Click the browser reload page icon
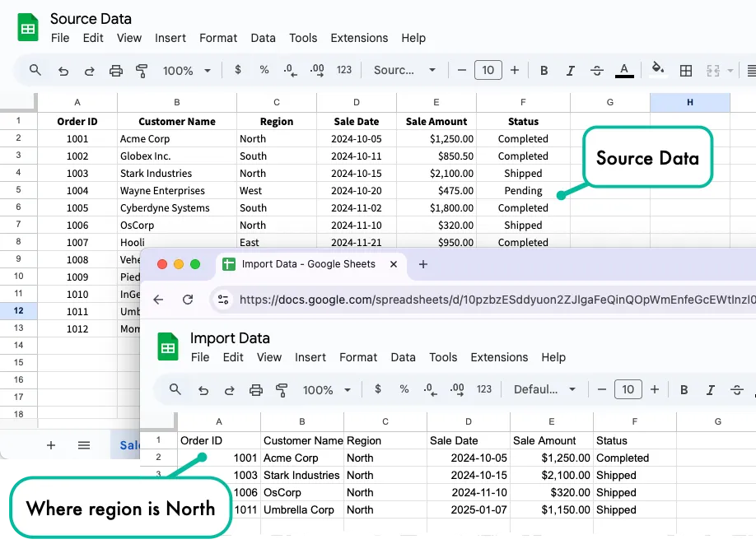756x558 pixels. (188, 300)
